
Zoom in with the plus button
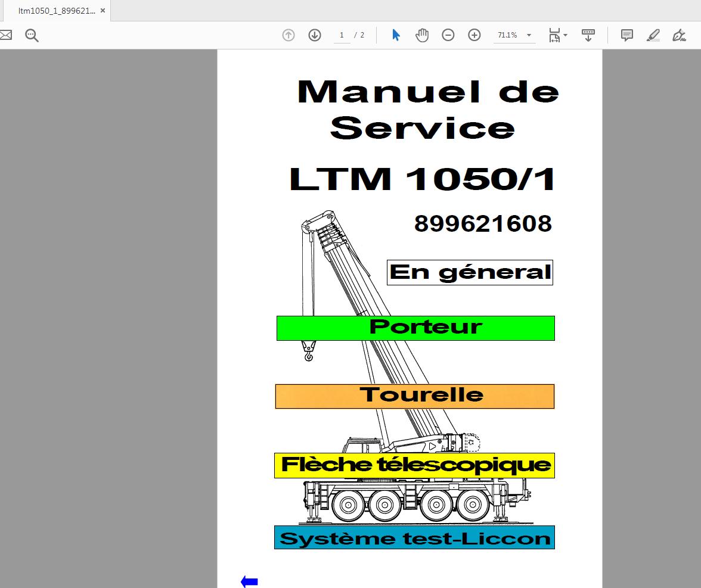click(474, 35)
